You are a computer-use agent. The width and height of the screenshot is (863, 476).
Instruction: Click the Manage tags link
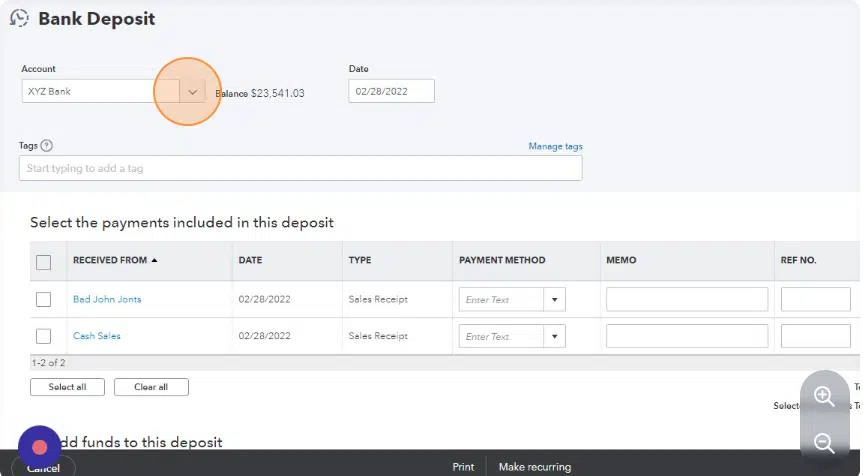pyautogui.click(x=555, y=146)
